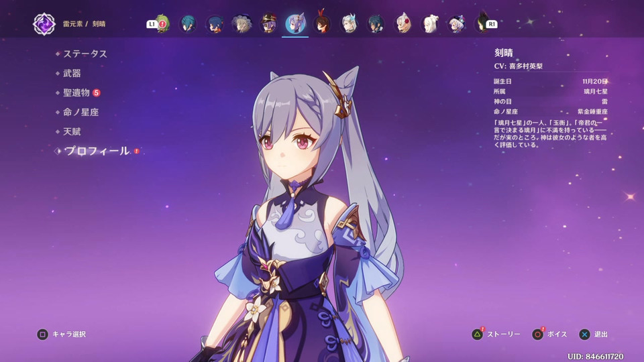This screenshot has width=644, height=362.
Task: Click the L1 previous-character badge
Action: [152, 24]
